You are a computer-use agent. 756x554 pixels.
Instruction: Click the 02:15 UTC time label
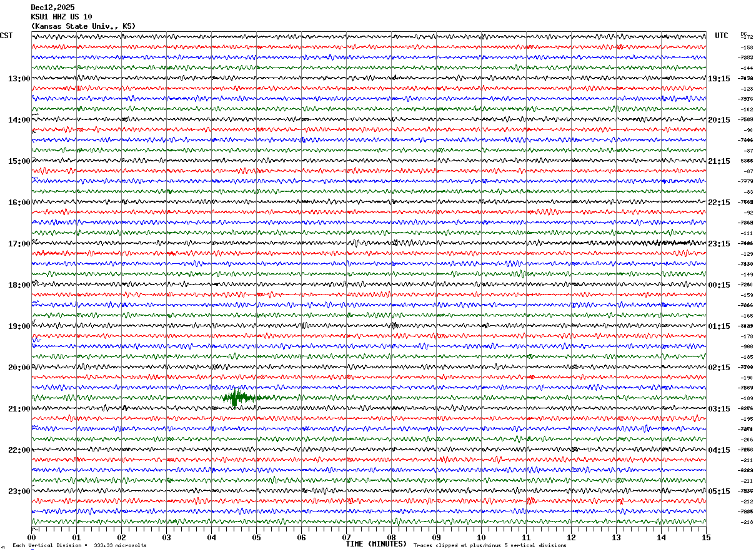[x=719, y=368]
